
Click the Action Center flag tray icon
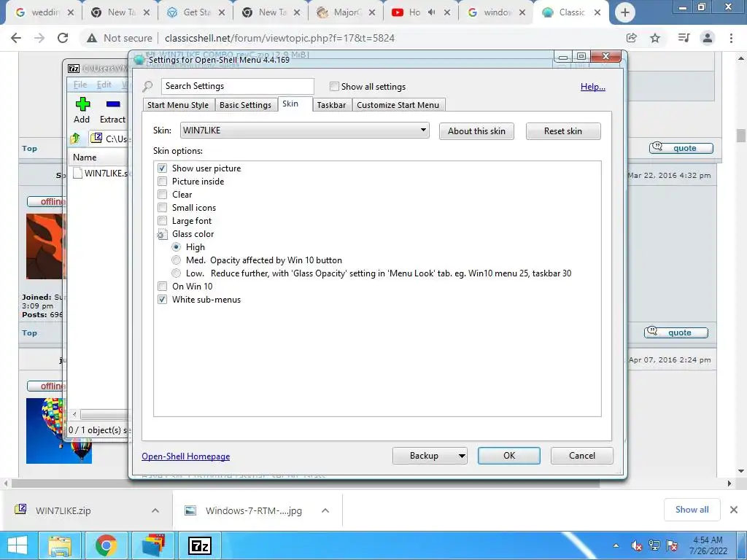672,545
